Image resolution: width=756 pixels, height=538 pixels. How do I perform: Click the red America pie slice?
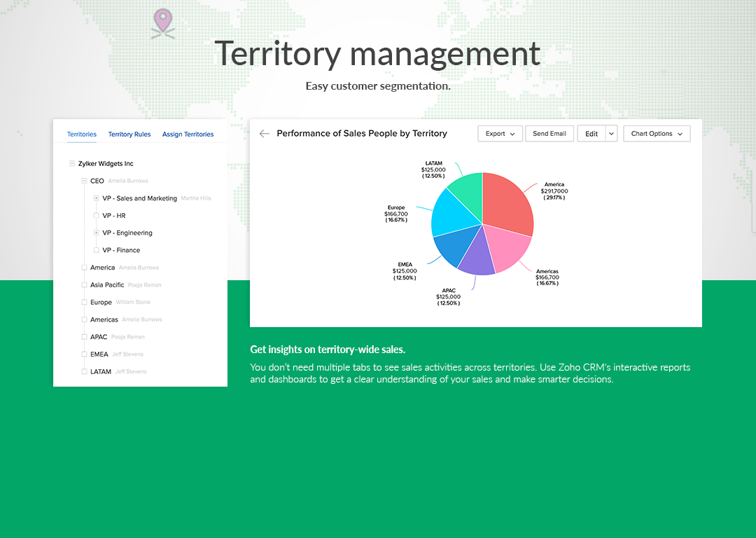(507, 203)
